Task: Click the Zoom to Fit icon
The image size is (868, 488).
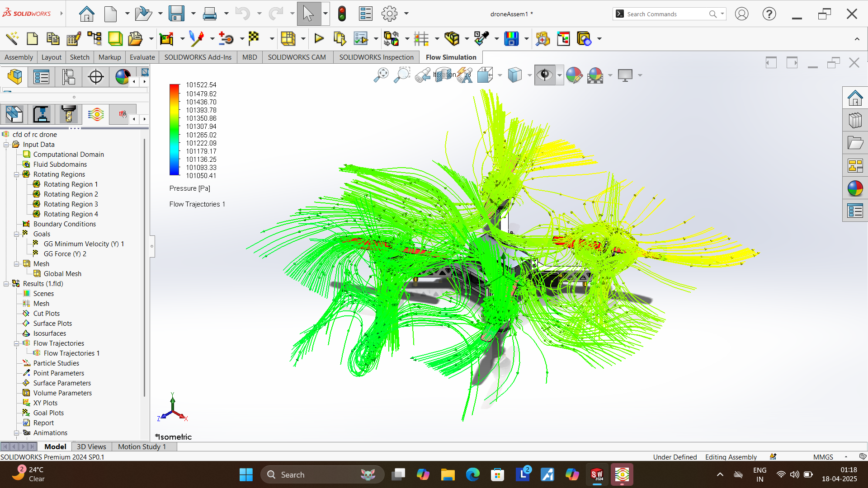Action: 381,75
